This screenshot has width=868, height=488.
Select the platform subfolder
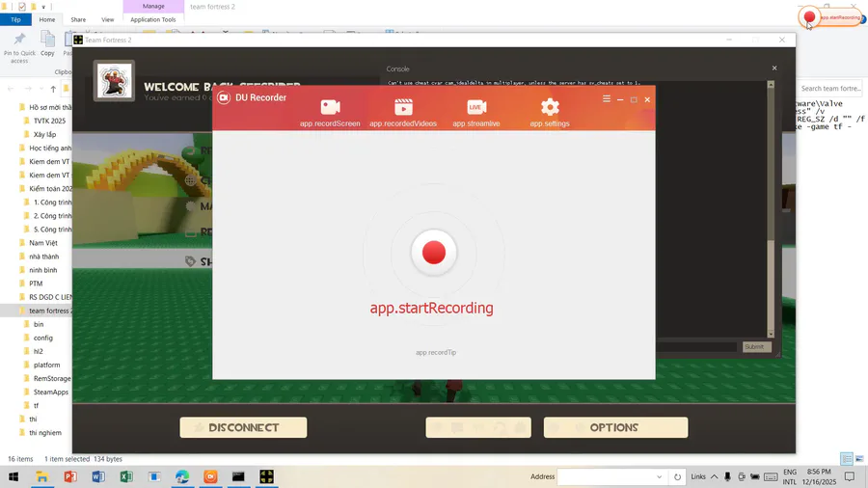46,366
